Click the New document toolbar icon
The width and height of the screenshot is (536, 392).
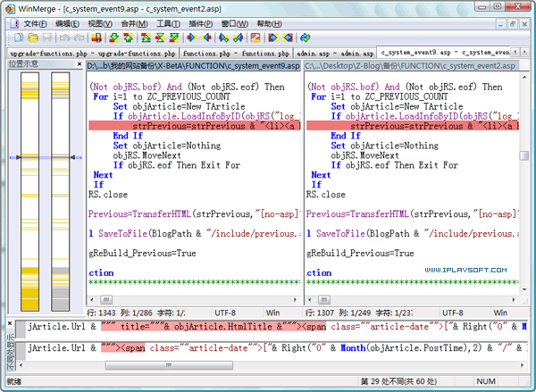(x=18, y=38)
